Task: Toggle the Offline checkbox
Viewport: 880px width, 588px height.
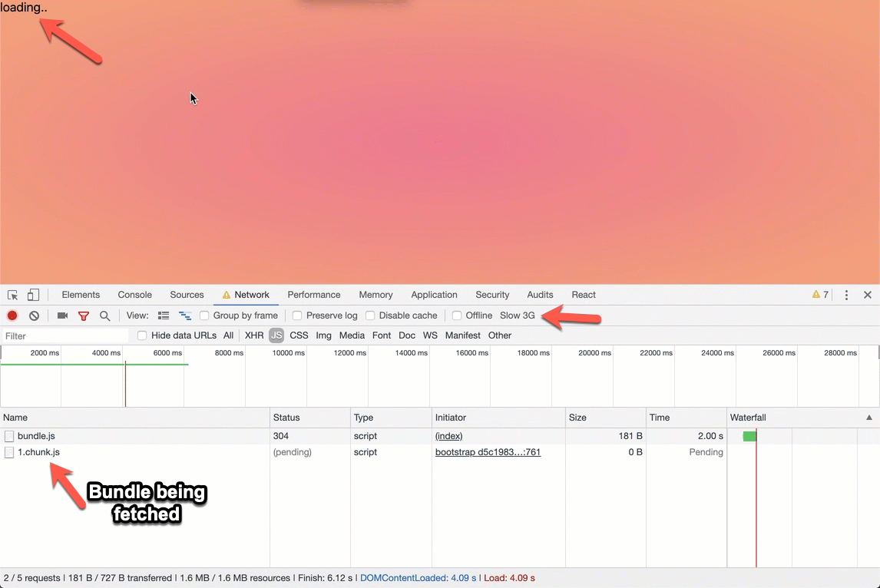Action: tap(457, 315)
